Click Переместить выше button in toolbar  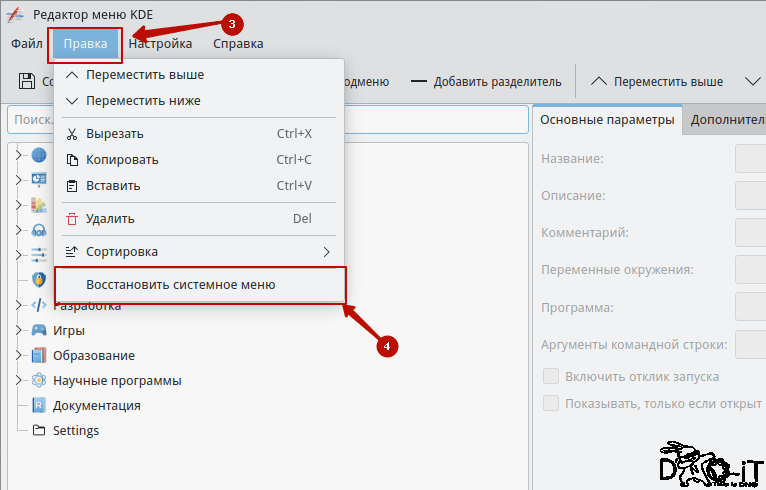(x=657, y=82)
